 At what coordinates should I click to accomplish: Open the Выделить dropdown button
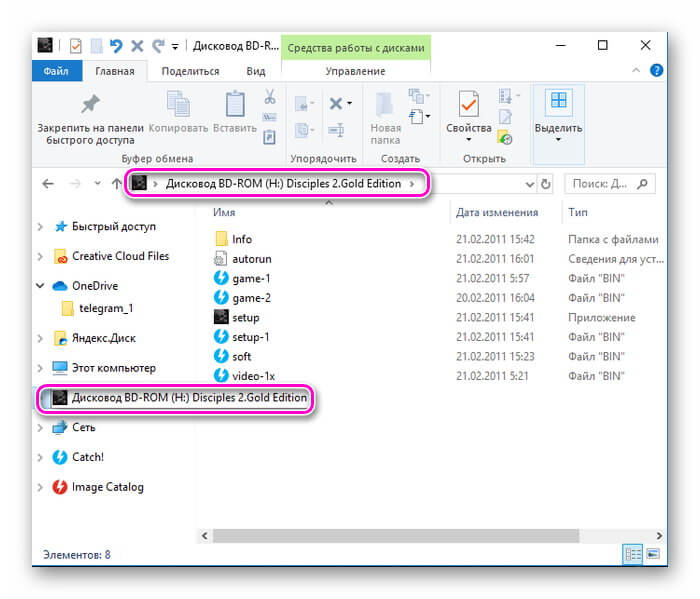(558, 123)
